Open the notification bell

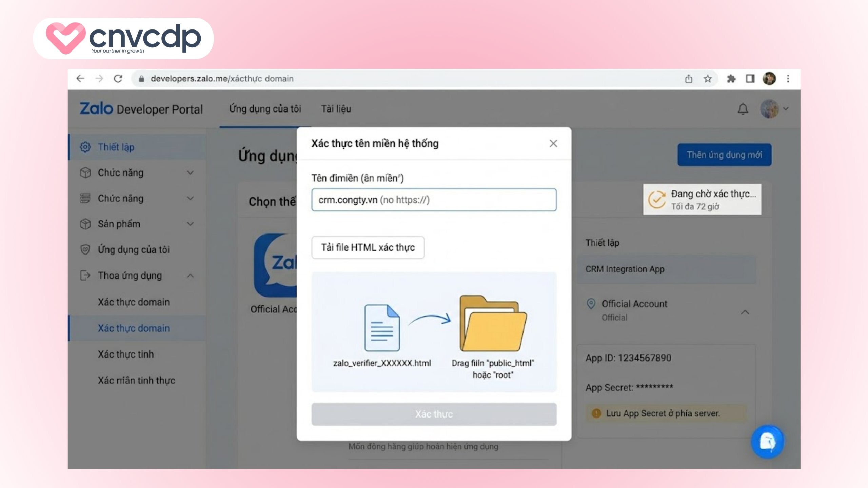point(743,109)
